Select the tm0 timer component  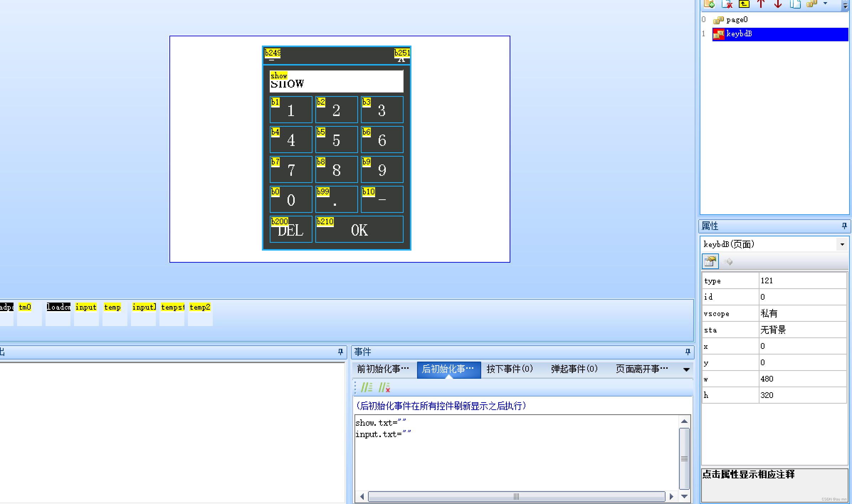point(29,314)
